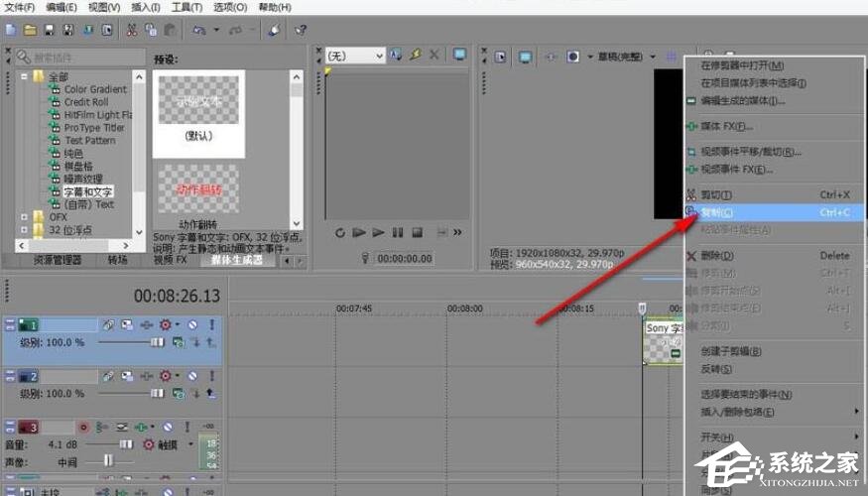The image size is (868, 496).
Task: Adjust track 3 声像 pan slider
Action: tap(109, 460)
